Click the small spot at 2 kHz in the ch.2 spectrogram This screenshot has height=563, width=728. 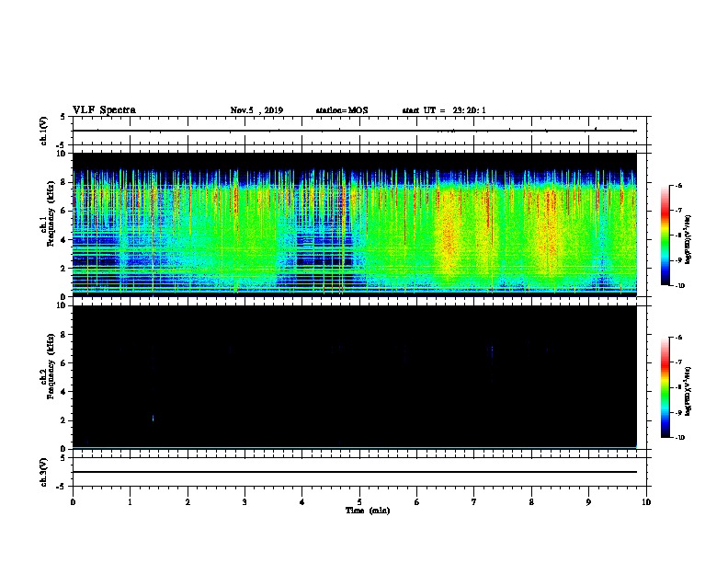click(x=153, y=419)
